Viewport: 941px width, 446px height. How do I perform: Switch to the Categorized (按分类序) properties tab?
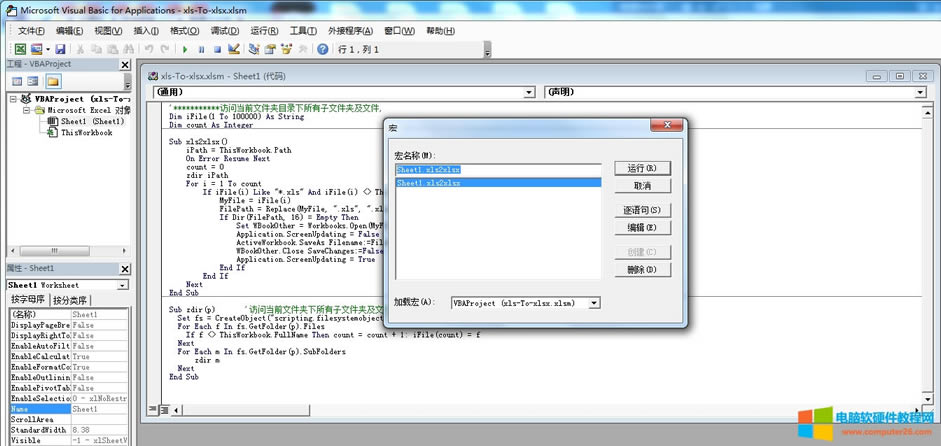[71, 300]
